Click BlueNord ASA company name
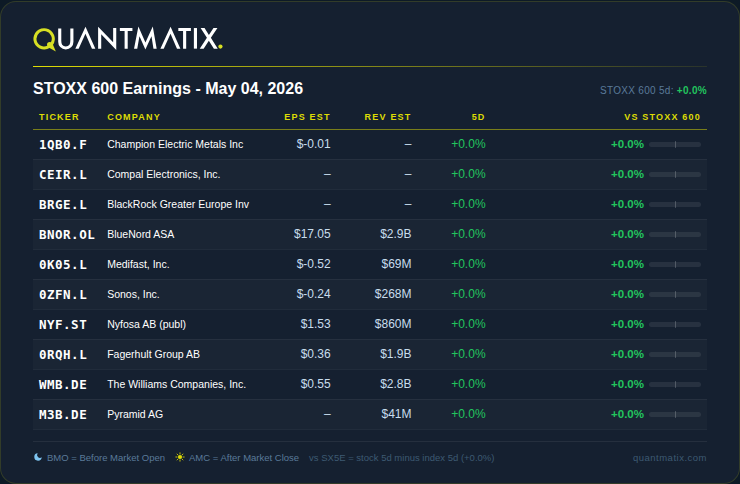The image size is (740, 484). click(141, 234)
